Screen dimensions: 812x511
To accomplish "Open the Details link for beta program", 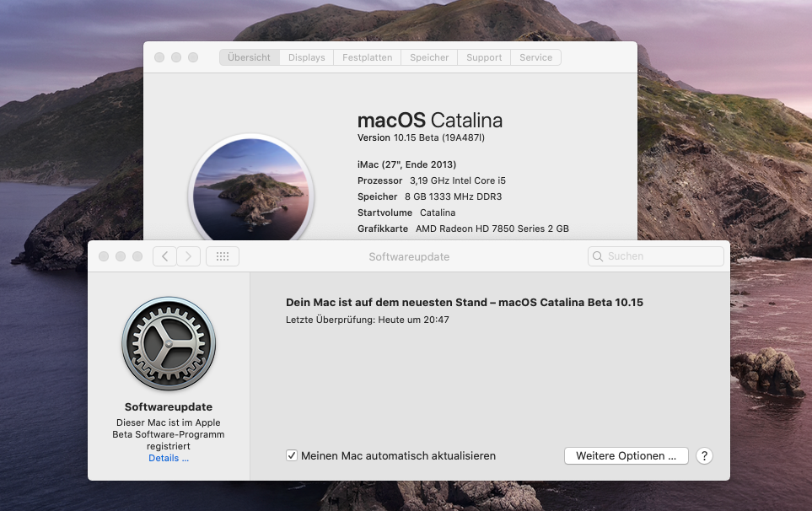I will pyautogui.click(x=169, y=458).
